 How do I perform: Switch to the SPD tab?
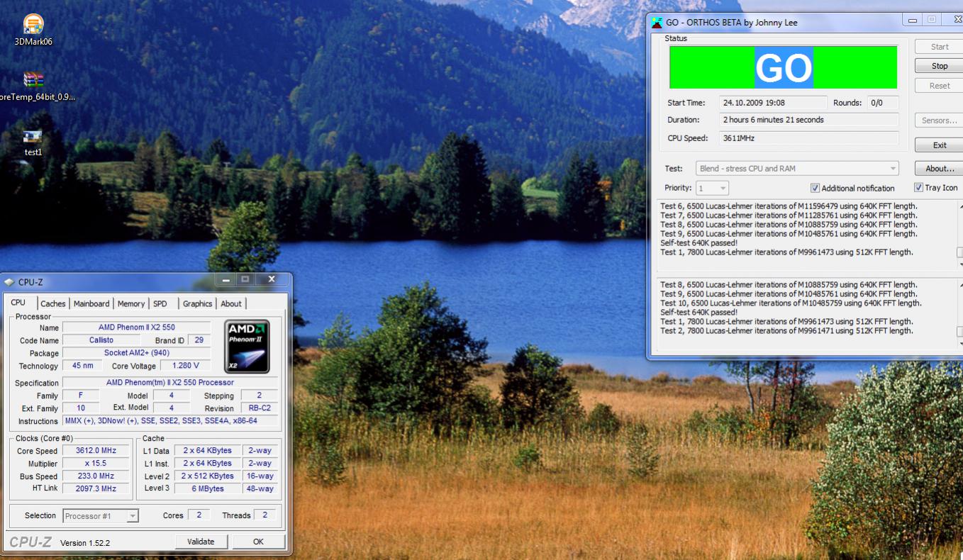160,303
